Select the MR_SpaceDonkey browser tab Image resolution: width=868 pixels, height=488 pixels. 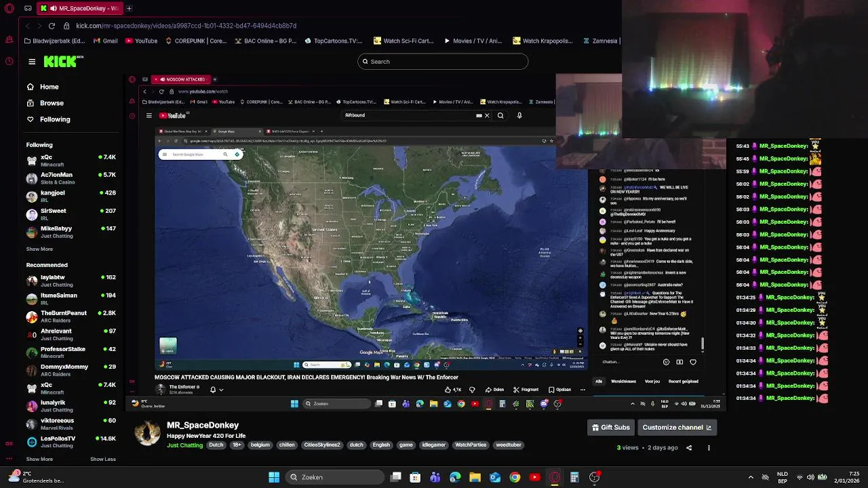coord(79,8)
